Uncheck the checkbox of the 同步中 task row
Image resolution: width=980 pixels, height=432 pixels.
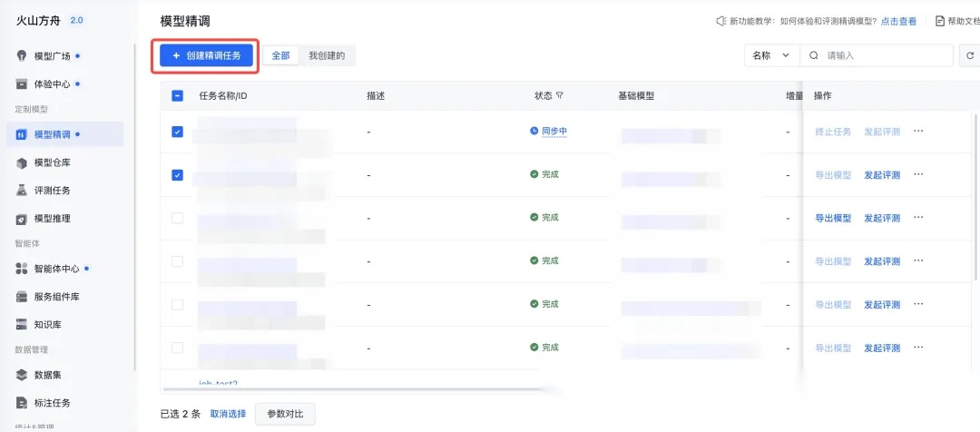[x=178, y=132]
